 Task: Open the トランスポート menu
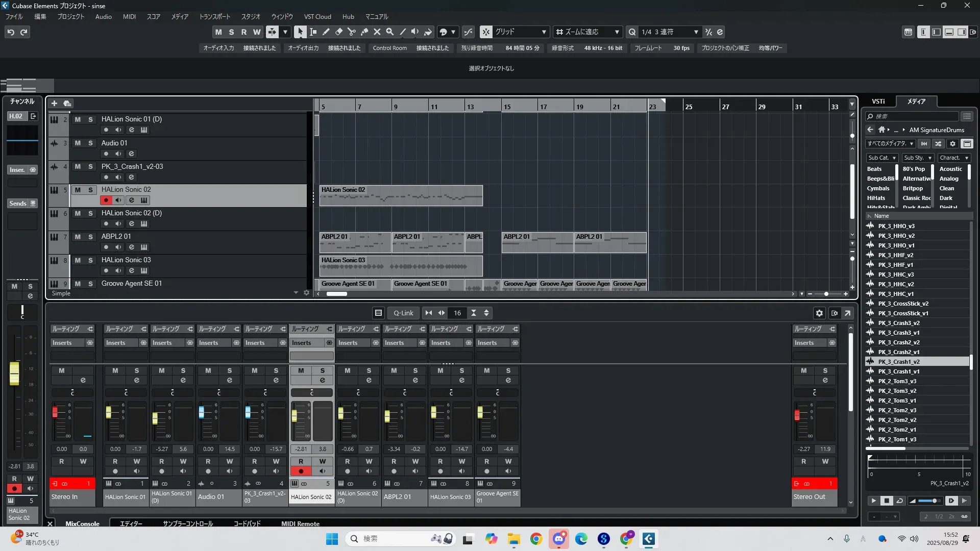click(214, 16)
